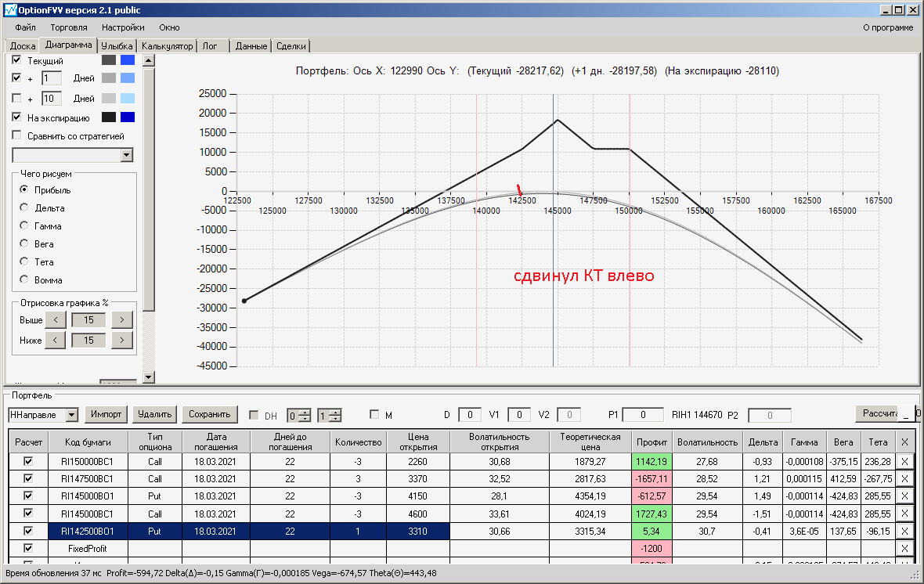Click the left panel scroll-down arrow
This screenshot has width=924, height=584.
pyautogui.click(x=149, y=377)
